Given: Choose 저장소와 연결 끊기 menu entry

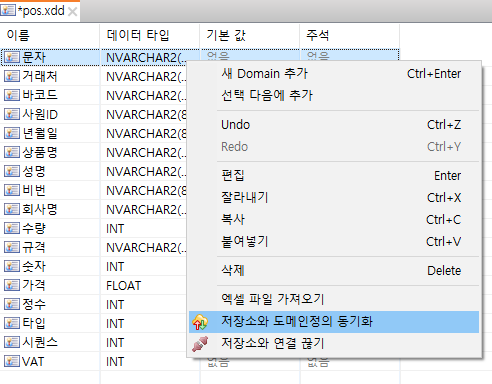Looking at the screenshot, I should point(334,344).
